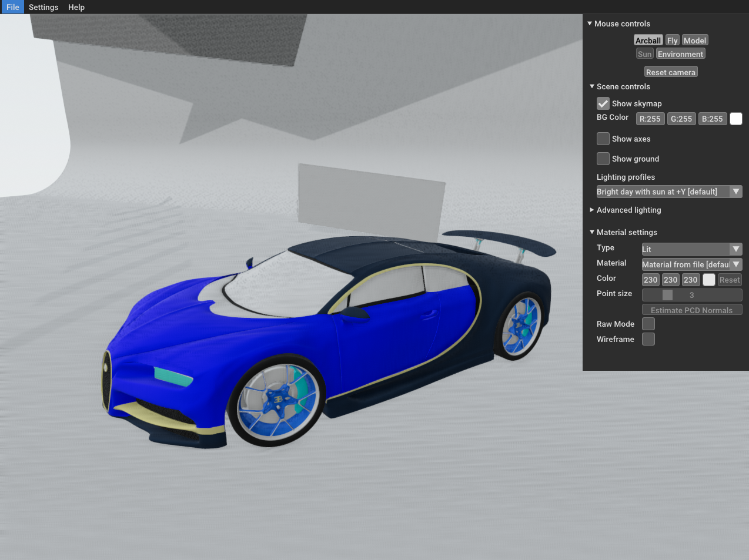Open the File menu

click(x=12, y=7)
